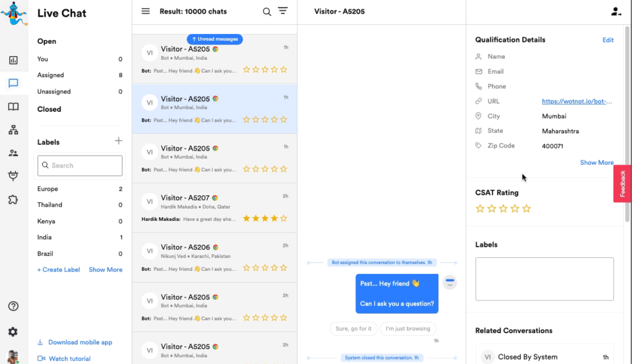This screenshot has height=364, width=632.
Task: Click Edit in Qualification Details
Action: (608, 40)
